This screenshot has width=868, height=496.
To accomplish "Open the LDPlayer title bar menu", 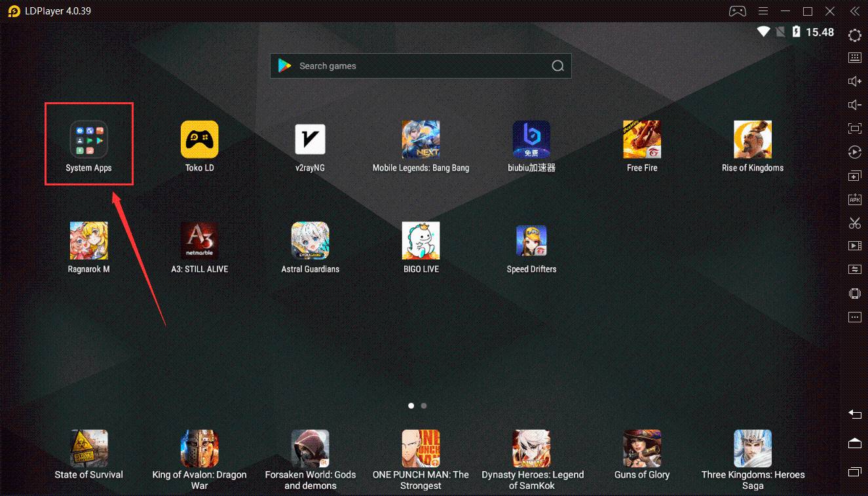I will (763, 11).
